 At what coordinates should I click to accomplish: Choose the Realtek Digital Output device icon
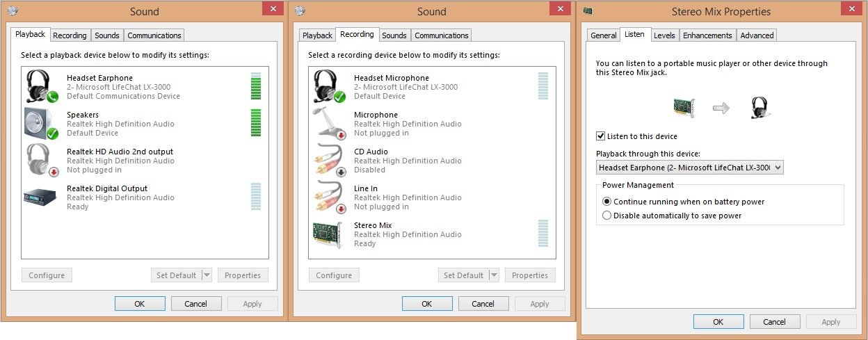(x=40, y=197)
